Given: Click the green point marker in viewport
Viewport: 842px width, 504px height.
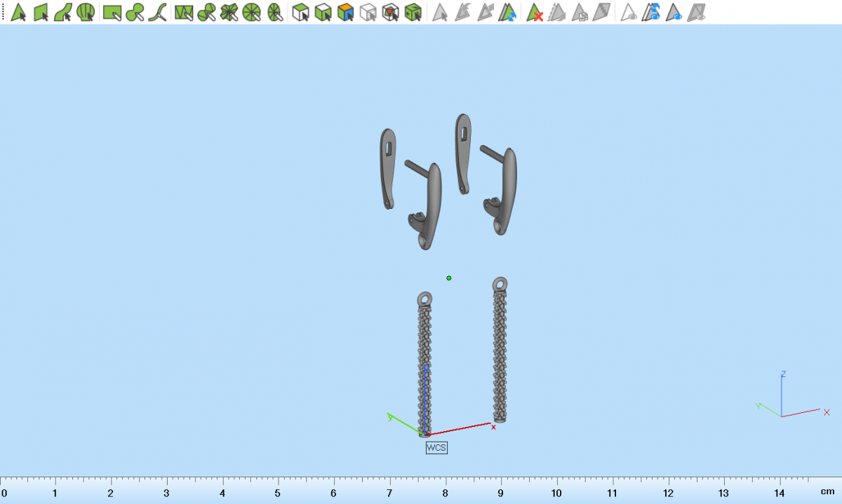Looking at the screenshot, I should (x=449, y=278).
